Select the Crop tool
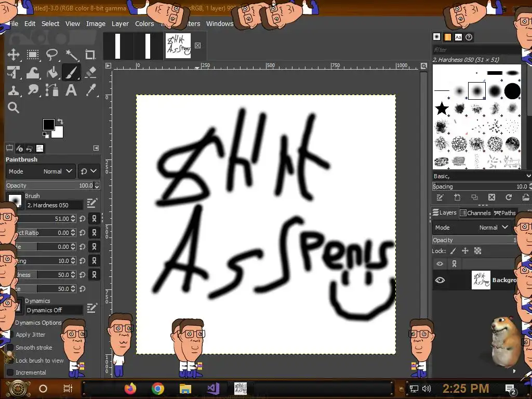This screenshot has height=399, width=532. 90,55
